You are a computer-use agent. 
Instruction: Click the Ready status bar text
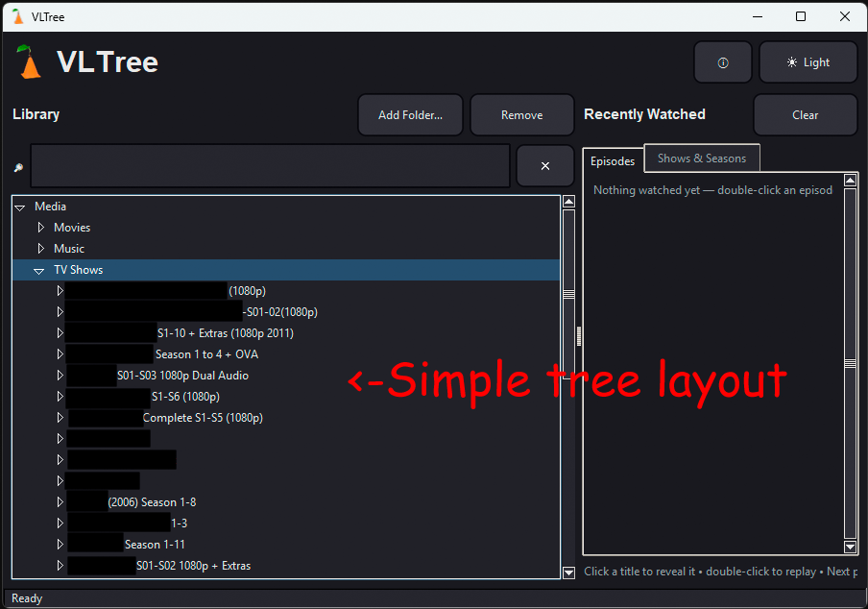pyautogui.click(x=27, y=598)
